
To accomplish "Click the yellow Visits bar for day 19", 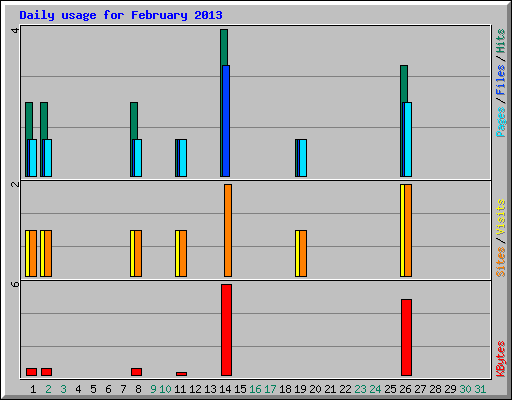I will pos(297,253).
